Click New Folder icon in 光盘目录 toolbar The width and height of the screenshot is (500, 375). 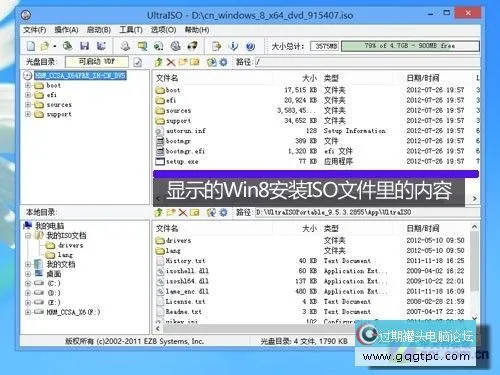(183, 62)
